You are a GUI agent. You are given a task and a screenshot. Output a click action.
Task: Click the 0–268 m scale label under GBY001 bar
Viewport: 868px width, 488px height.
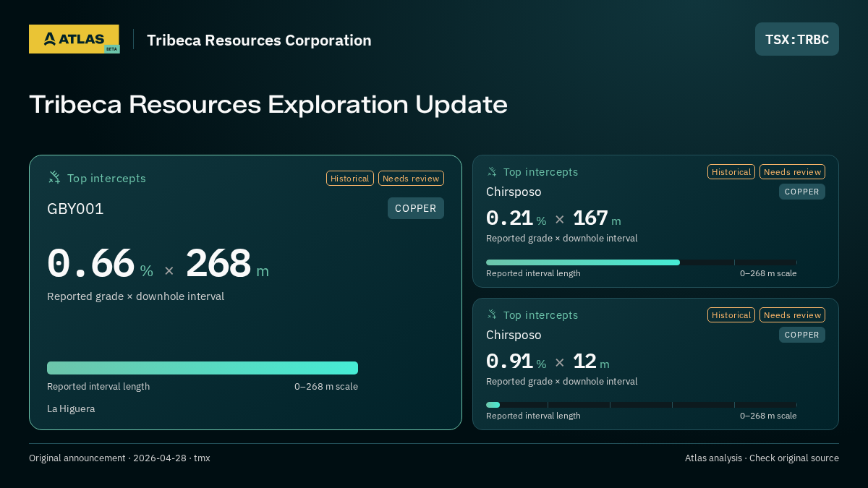tap(326, 386)
